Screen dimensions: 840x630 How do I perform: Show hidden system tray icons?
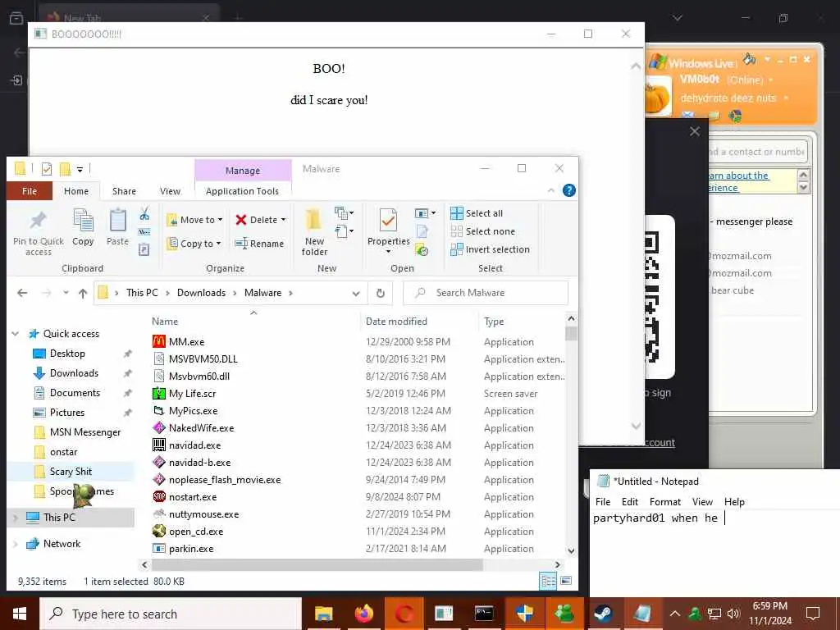[x=675, y=614]
